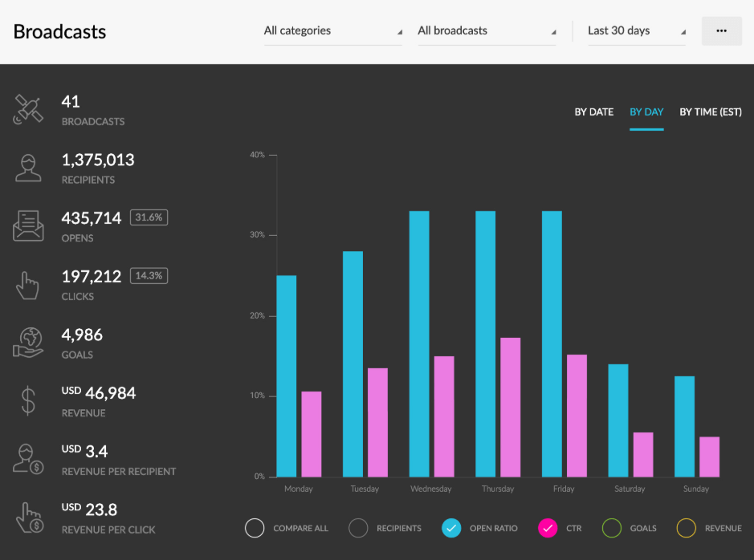This screenshot has width=754, height=560.
Task: Click Wednesday's blue open ratio bar
Action: click(419, 343)
